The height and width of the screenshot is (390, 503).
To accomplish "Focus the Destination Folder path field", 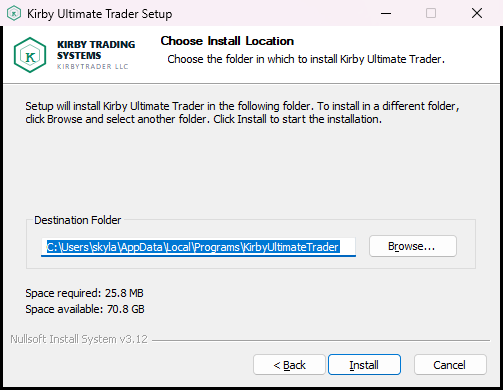I will (x=198, y=247).
